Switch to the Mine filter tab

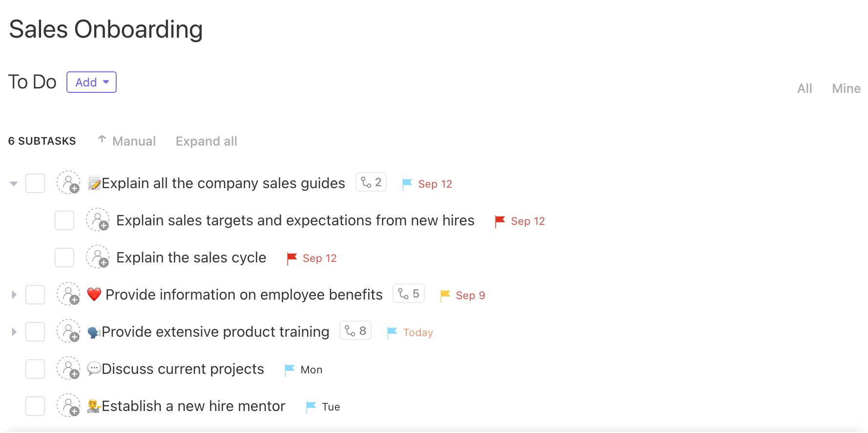pos(846,88)
